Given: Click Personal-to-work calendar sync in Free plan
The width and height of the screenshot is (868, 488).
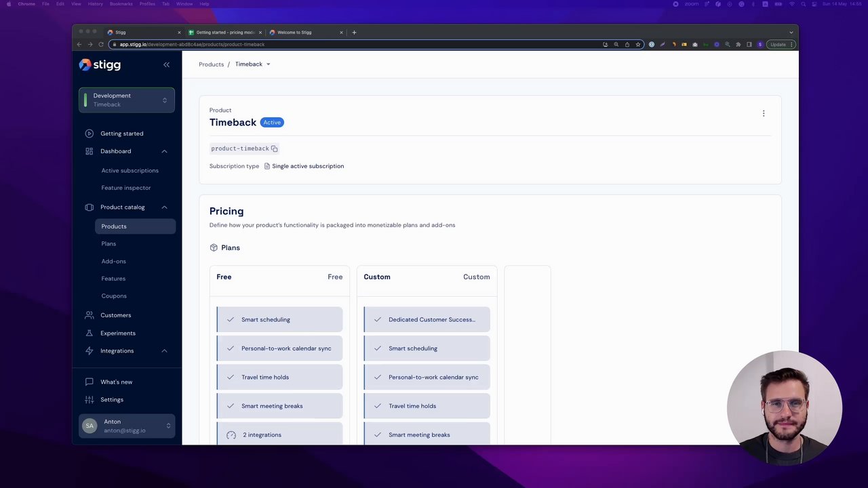Looking at the screenshot, I should [x=279, y=348].
